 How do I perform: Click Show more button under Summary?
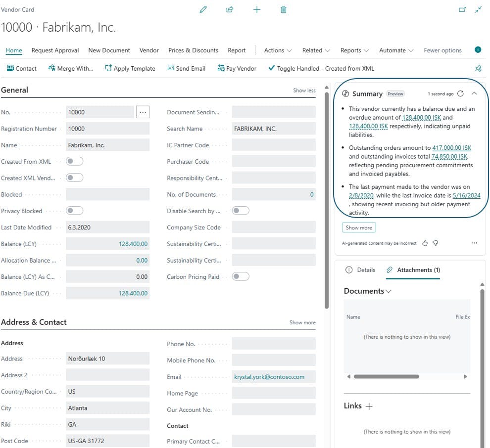(x=359, y=227)
